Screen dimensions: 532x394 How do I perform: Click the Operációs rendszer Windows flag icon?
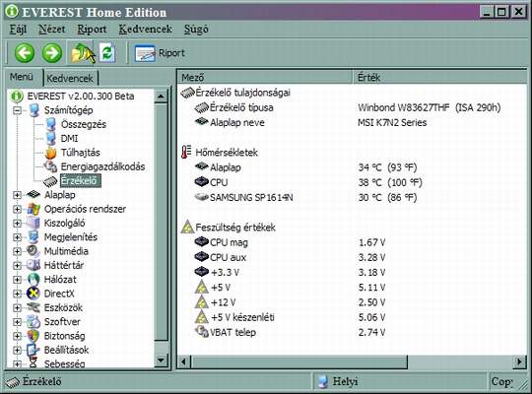[x=33, y=209]
